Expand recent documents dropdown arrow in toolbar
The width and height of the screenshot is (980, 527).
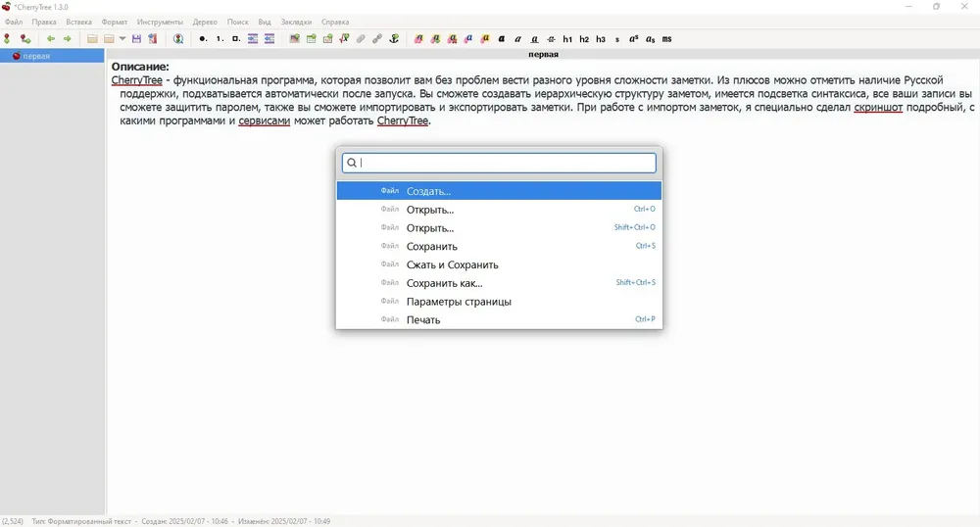pyautogui.click(x=122, y=39)
